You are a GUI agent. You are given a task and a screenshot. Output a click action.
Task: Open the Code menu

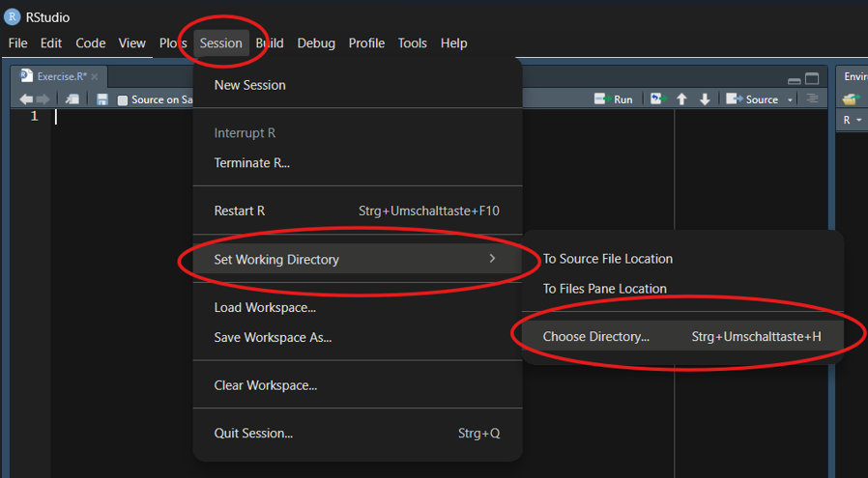(90, 43)
